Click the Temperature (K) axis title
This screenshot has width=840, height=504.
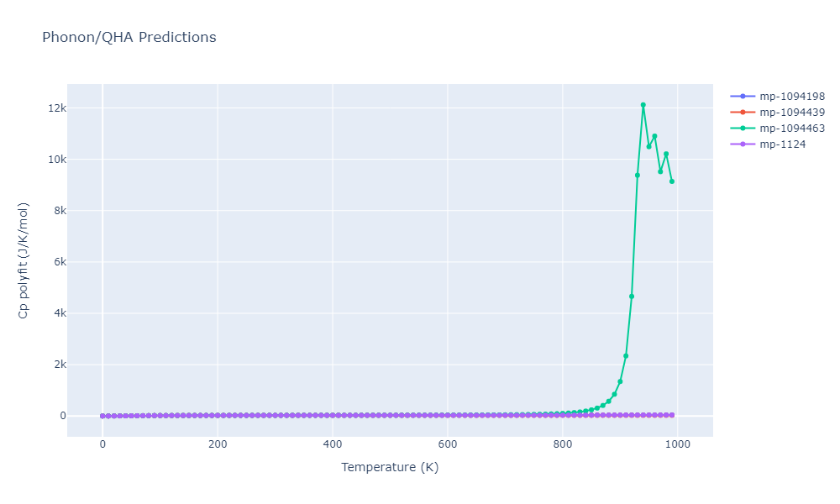(390, 467)
